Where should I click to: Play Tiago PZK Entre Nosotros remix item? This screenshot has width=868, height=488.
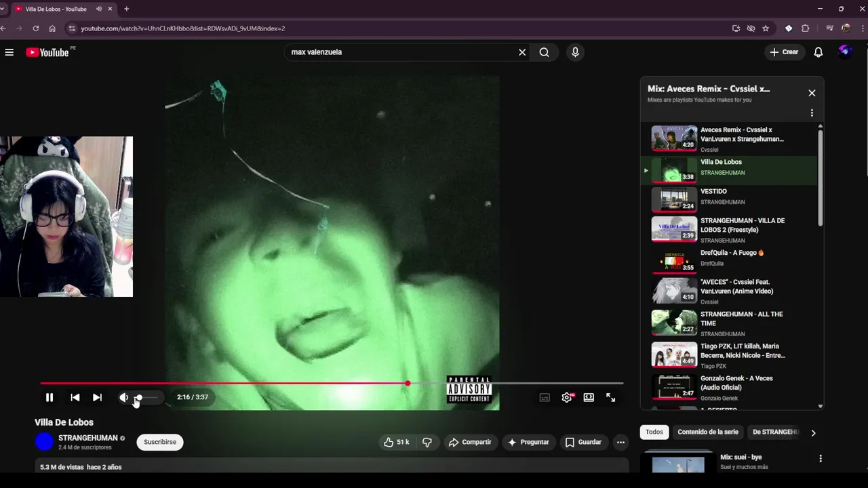(x=730, y=355)
